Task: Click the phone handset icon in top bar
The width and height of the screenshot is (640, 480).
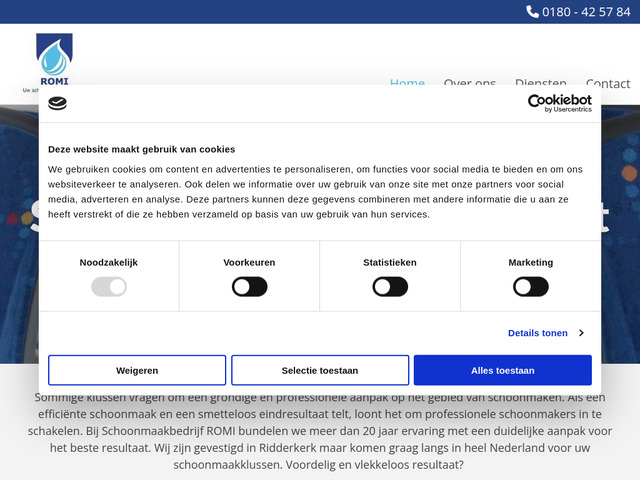Action: [x=532, y=12]
